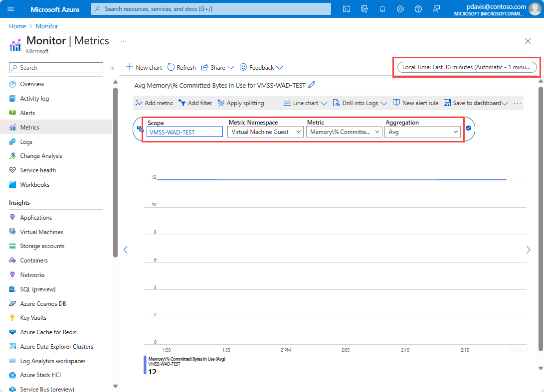Open Virtual Machines under Insights
544x392 pixels.
pos(41,232)
